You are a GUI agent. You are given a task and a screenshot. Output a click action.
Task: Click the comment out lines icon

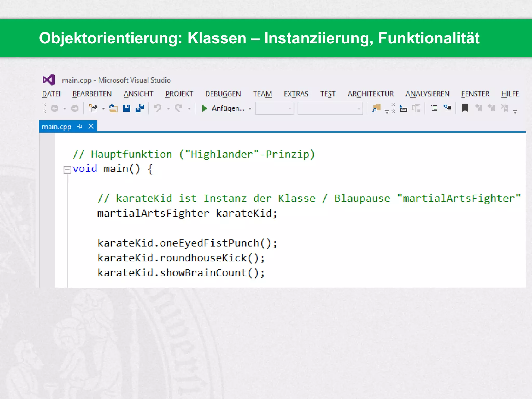(x=447, y=108)
